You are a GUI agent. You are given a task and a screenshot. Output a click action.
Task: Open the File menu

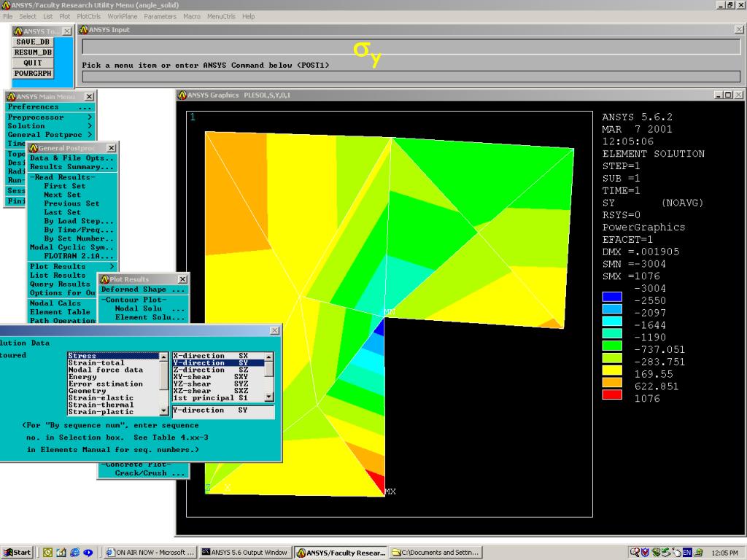pos(7,16)
